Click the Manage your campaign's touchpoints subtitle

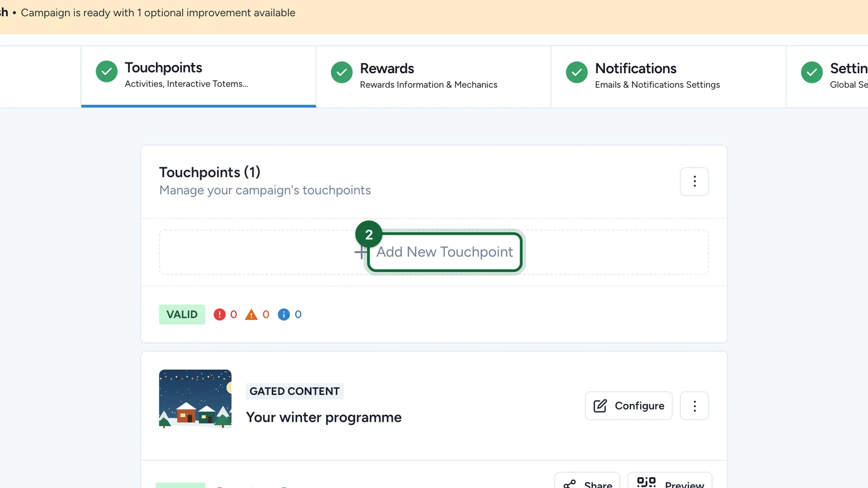point(265,190)
